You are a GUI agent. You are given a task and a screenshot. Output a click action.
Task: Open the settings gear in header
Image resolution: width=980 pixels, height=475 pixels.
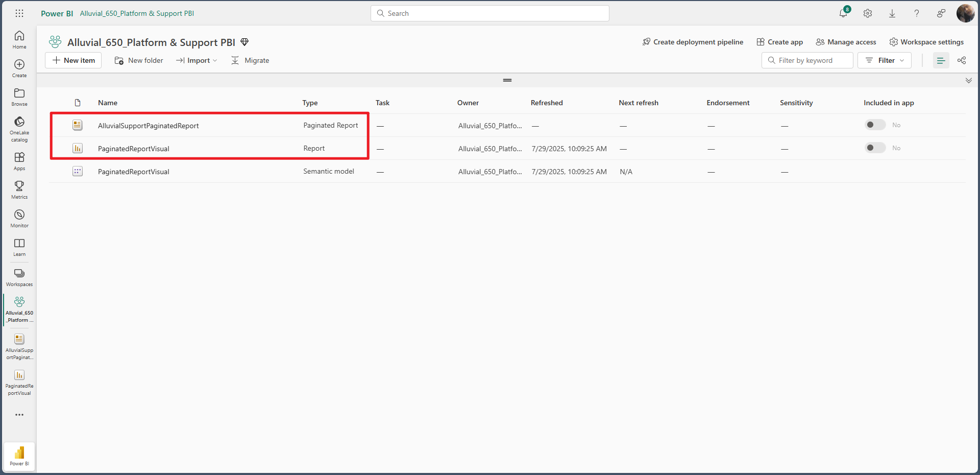(x=868, y=14)
